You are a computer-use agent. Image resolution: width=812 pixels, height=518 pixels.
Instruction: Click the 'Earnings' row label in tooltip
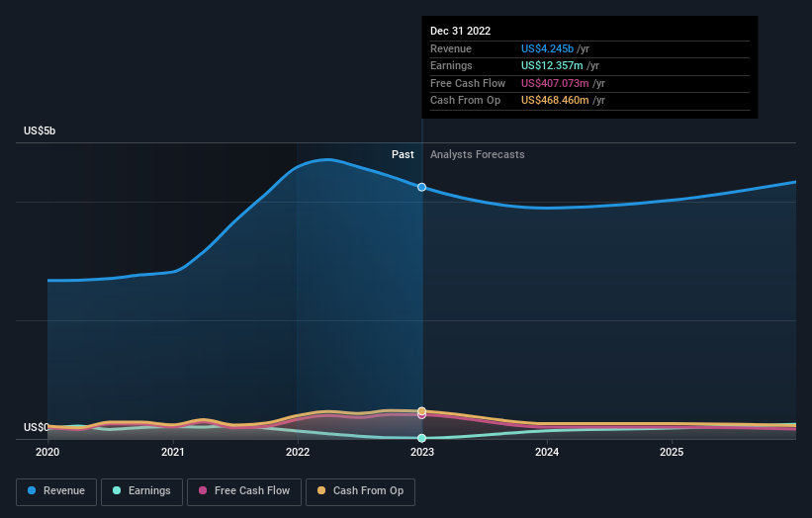[x=451, y=65]
